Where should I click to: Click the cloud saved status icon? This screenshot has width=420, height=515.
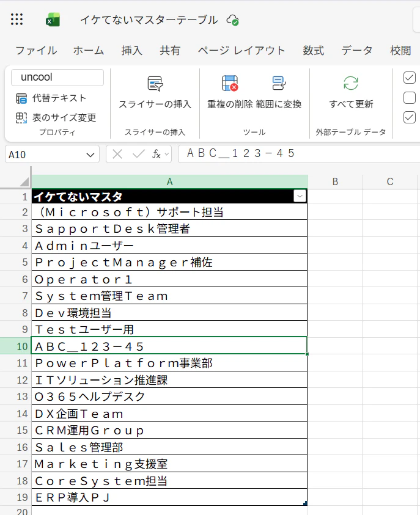point(232,20)
